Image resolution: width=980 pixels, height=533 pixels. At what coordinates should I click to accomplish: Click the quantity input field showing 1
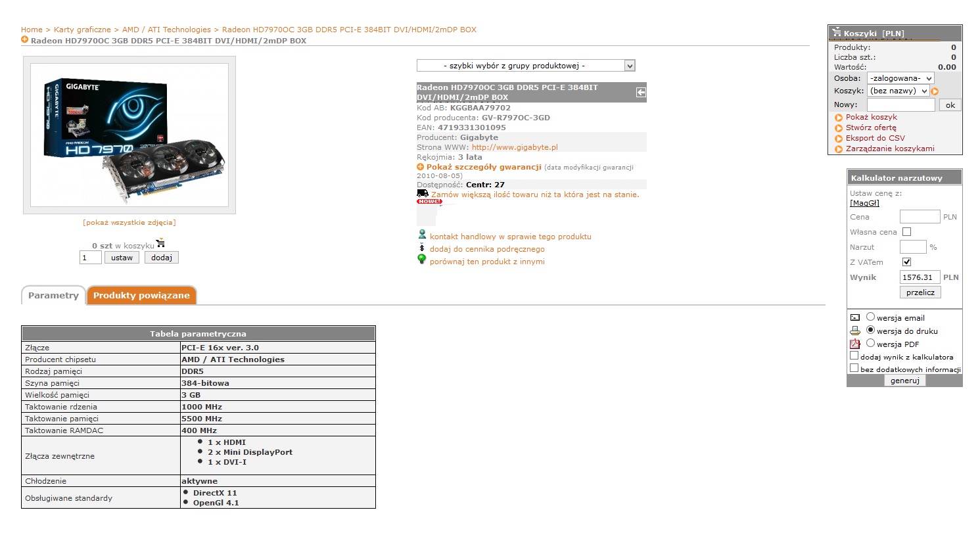[91, 258]
